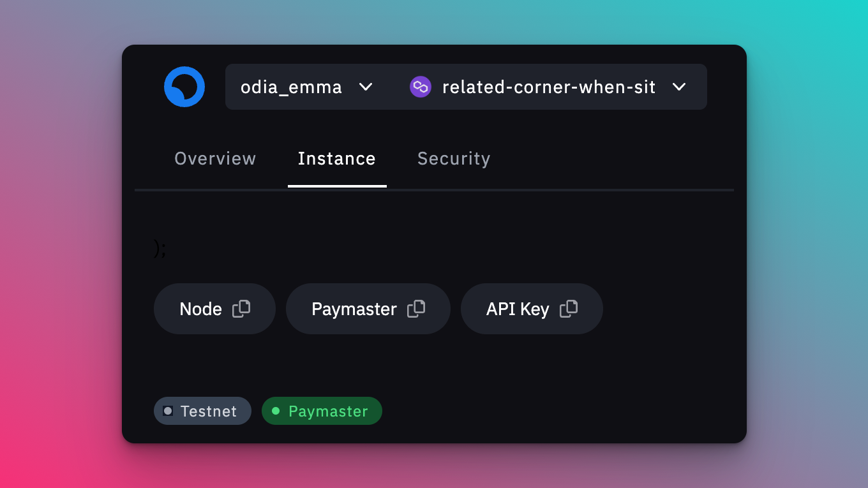Open the Security tab
The height and width of the screenshot is (488, 868).
pos(453,158)
